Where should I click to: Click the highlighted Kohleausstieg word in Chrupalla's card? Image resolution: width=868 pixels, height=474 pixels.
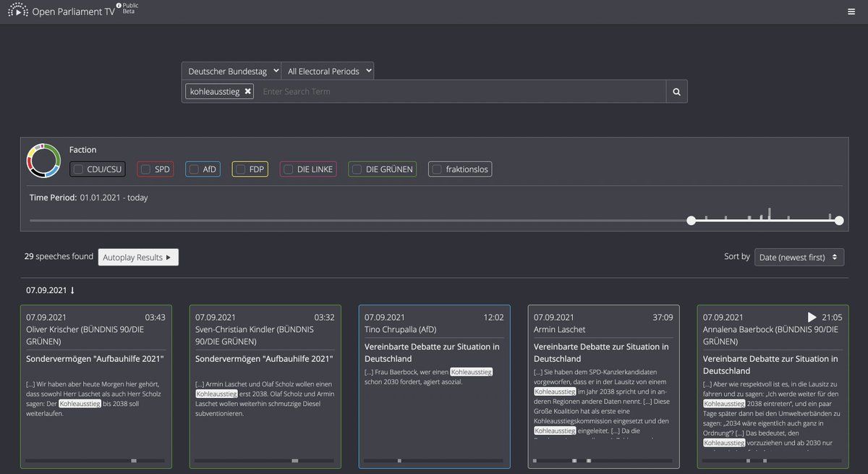click(x=472, y=371)
